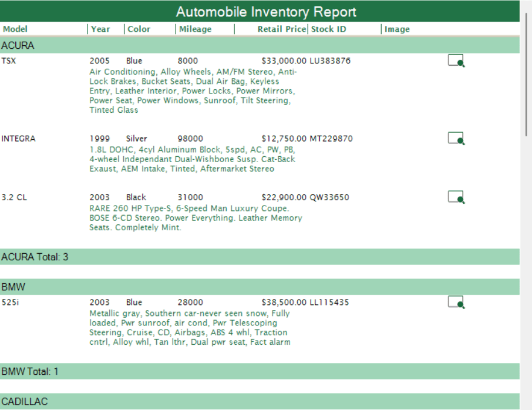The image size is (532, 410).
Task: Select the BMW group header
Action: point(260,287)
